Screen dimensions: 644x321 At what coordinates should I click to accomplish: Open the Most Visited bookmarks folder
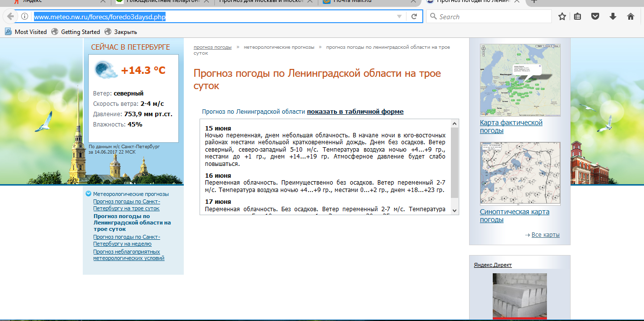[26, 32]
